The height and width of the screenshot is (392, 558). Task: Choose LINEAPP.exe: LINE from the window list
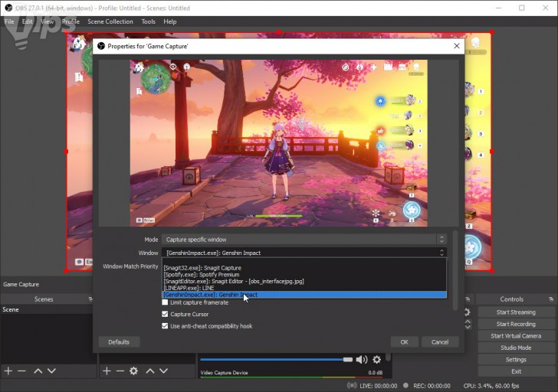304,288
